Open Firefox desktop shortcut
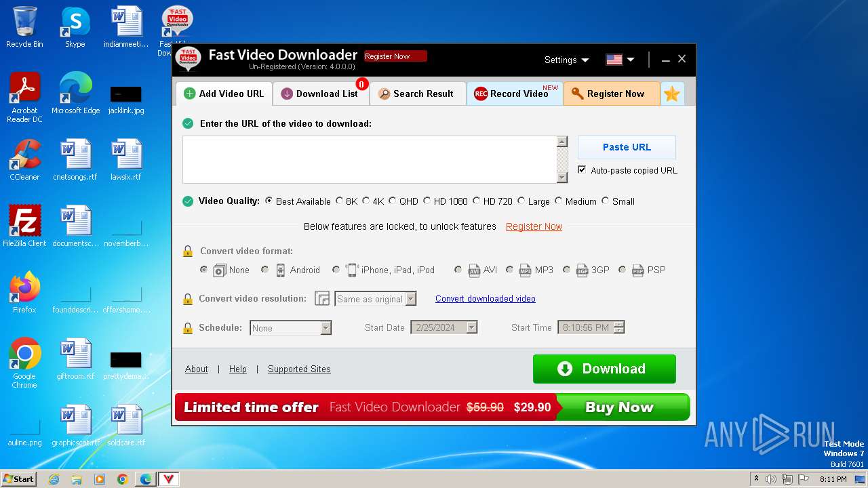 pos(24,293)
